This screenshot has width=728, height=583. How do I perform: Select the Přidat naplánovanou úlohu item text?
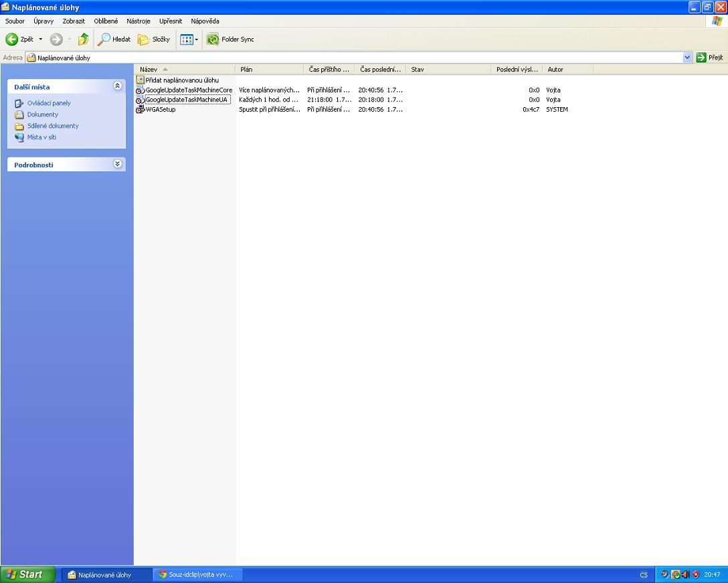[182, 80]
